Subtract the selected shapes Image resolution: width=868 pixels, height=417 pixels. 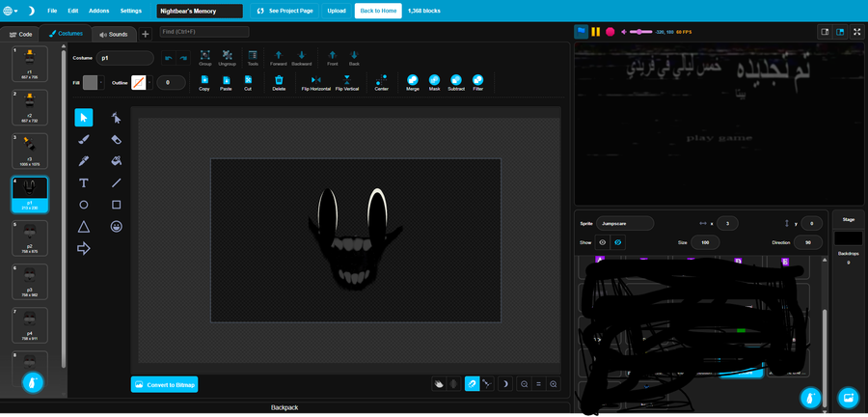click(456, 83)
